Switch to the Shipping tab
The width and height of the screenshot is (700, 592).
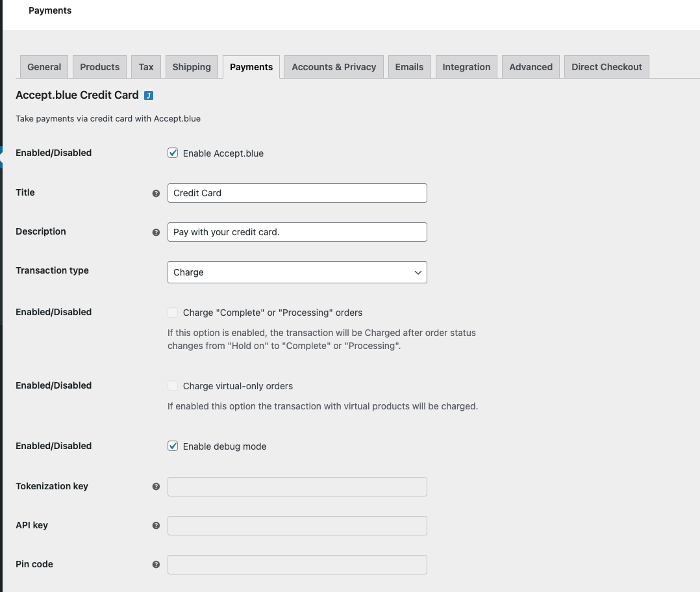coord(191,66)
